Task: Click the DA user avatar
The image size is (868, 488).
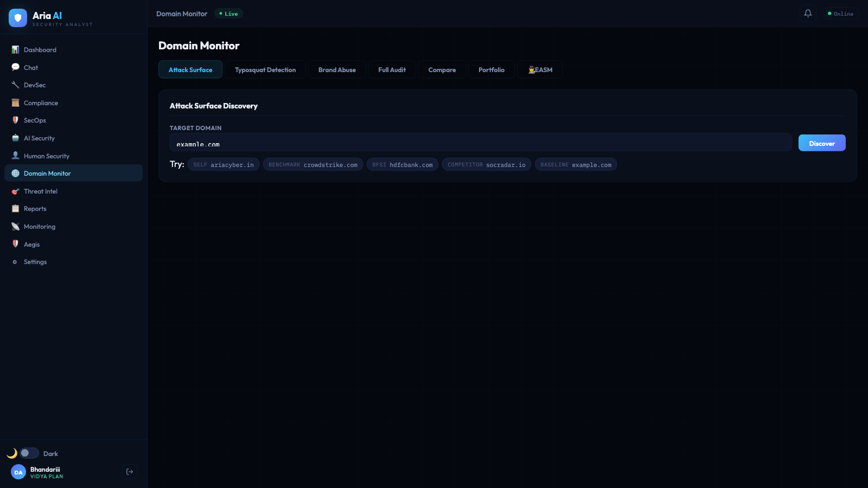Action: [x=18, y=472]
